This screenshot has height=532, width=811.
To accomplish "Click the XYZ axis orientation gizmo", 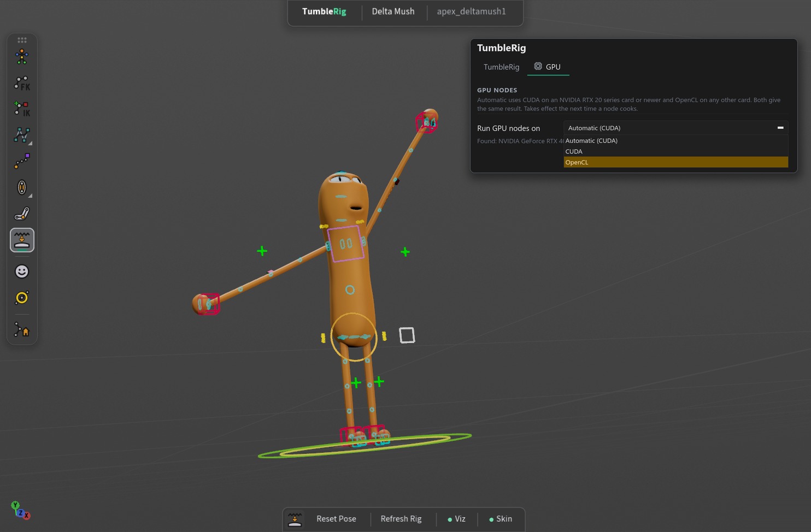I will pyautogui.click(x=20, y=510).
